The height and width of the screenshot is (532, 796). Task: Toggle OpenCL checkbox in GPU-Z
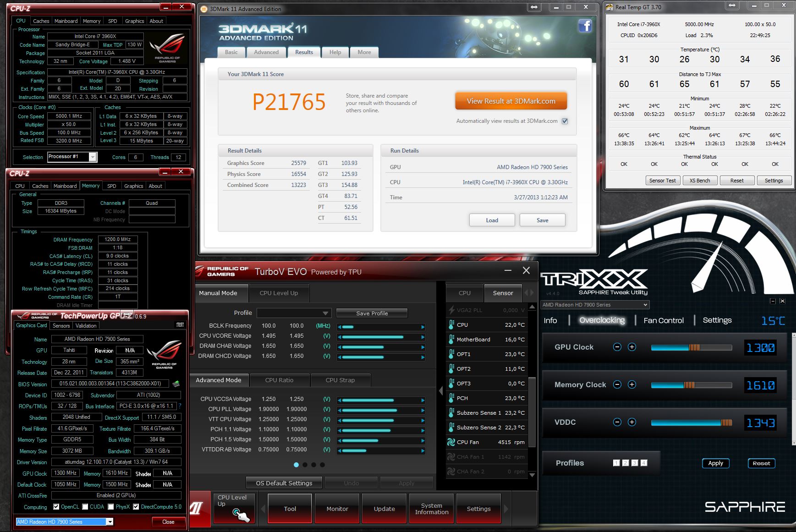[x=56, y=507]
